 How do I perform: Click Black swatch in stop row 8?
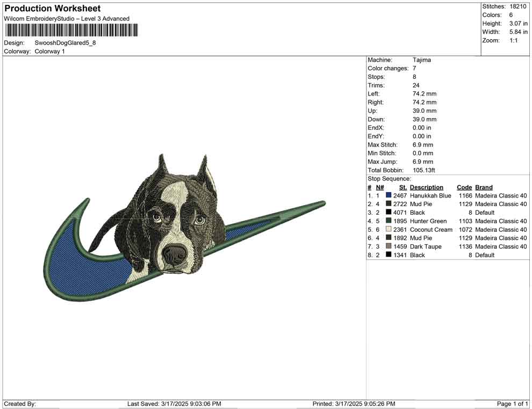tap(389, 255)
